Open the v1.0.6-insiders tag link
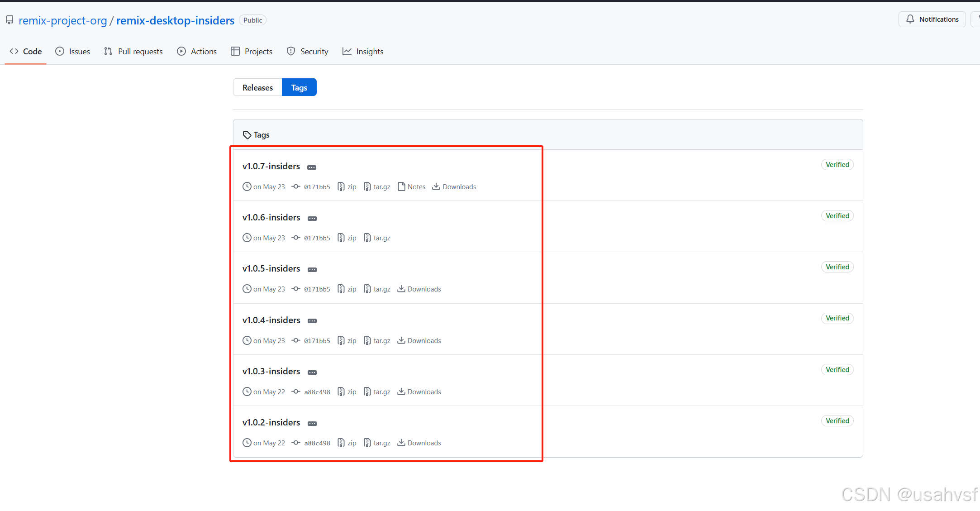 [271, 218]
